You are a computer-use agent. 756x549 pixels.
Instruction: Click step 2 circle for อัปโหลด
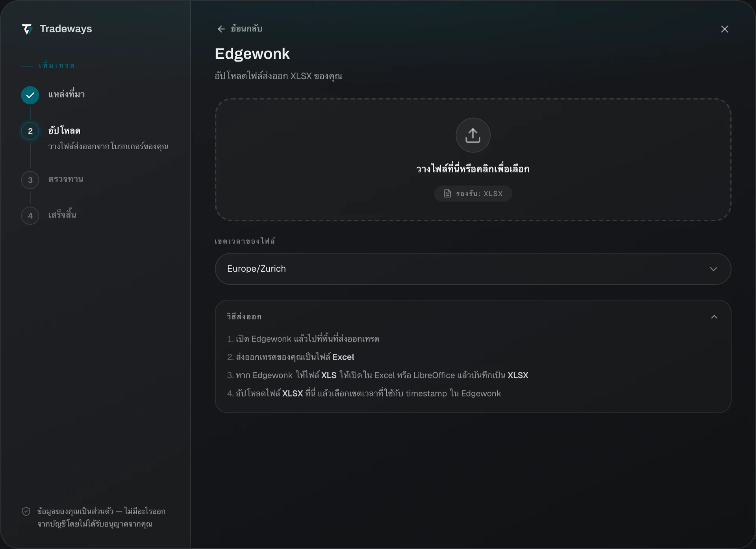click(30, 131)
